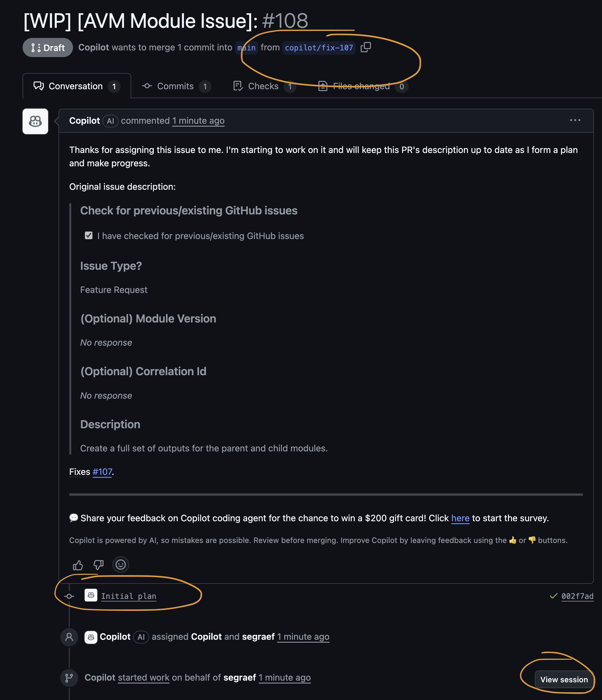Click the green check beside commit 002f7ad
Viewport: 602px width, 700px height.
[x=553, y=596]
